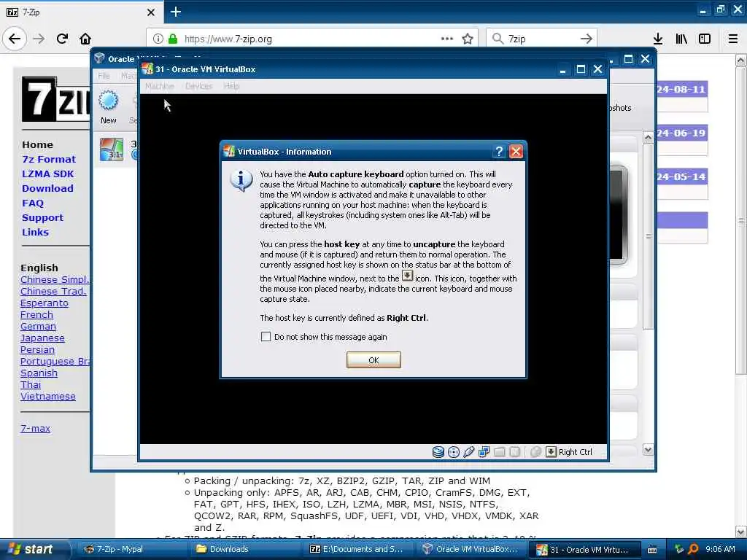Viewport: 747px width, 560px height.
Task: Open the Help menu in the VM window
Action: point(231,86)
